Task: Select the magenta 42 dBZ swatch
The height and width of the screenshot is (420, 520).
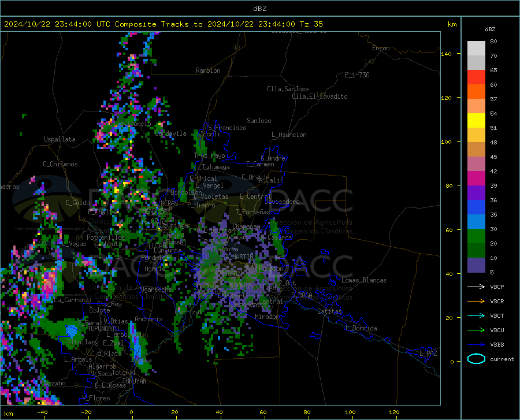Action: pyautogui.click(x=476, y=178)
